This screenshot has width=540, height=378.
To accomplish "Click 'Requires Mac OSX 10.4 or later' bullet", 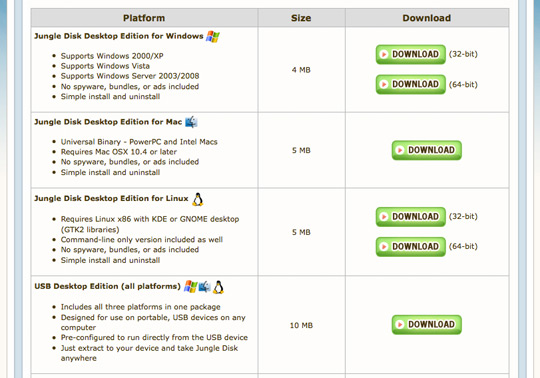I will click(x=118, y=152).
